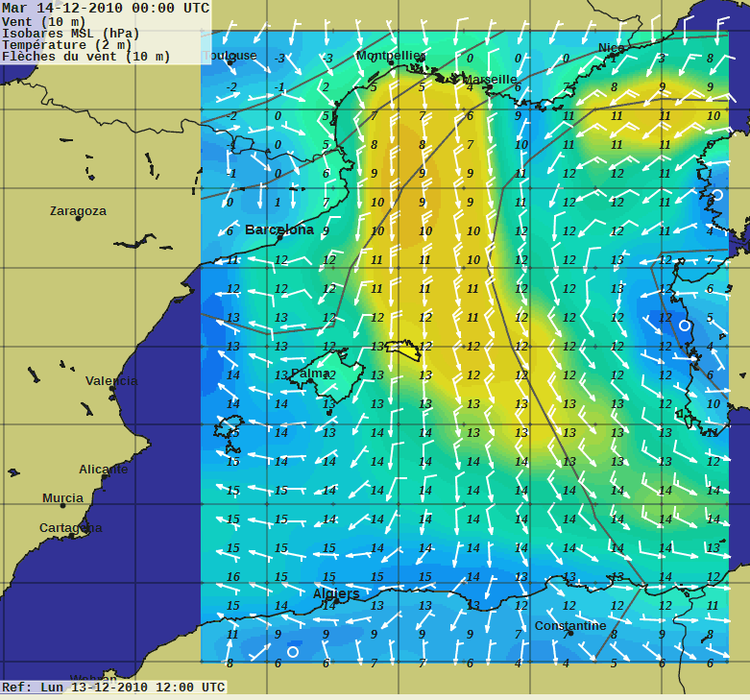The width and height of the screenshot is (750, 700).
Task: Click the 'Température (2 m)' legend line
Action: [66, 44]
